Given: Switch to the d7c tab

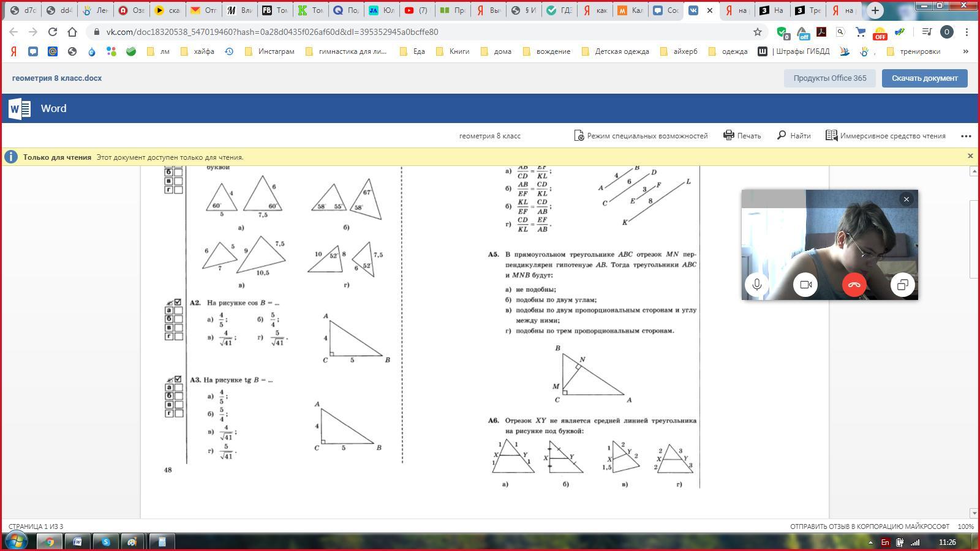Looking at the screenshot, I should [24, 10].
